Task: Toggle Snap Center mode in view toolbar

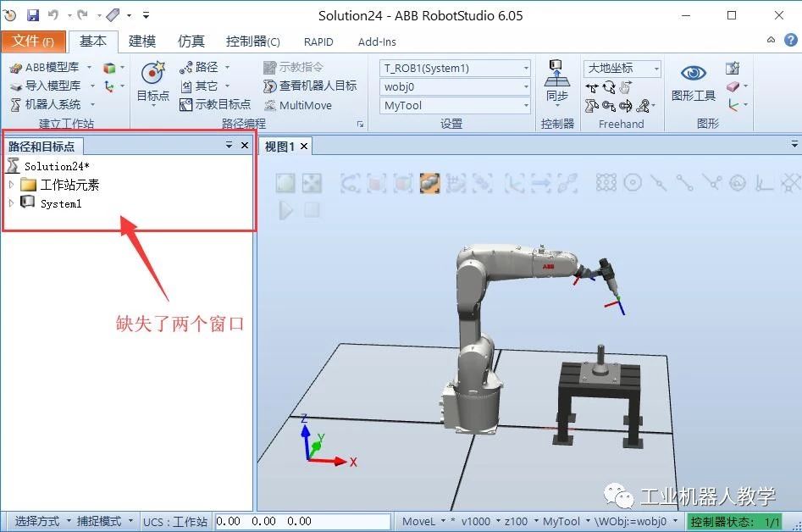Action: pyautogui.click(x=633, y=183)
